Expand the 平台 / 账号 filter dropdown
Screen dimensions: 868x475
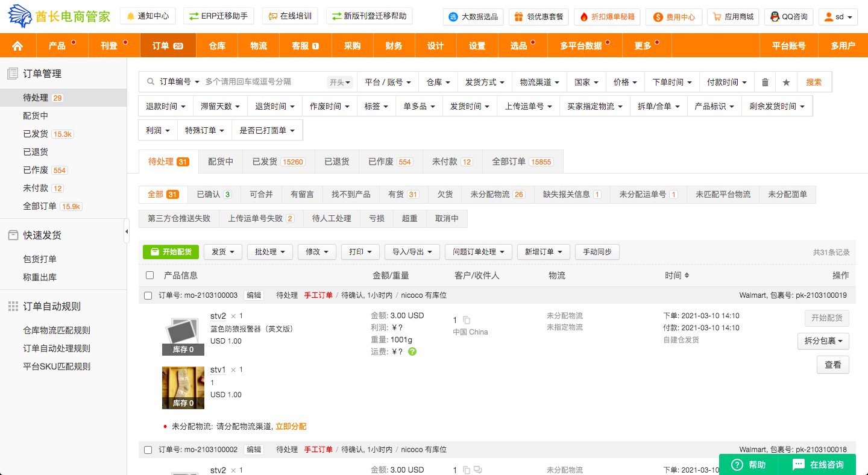point(388,82)
